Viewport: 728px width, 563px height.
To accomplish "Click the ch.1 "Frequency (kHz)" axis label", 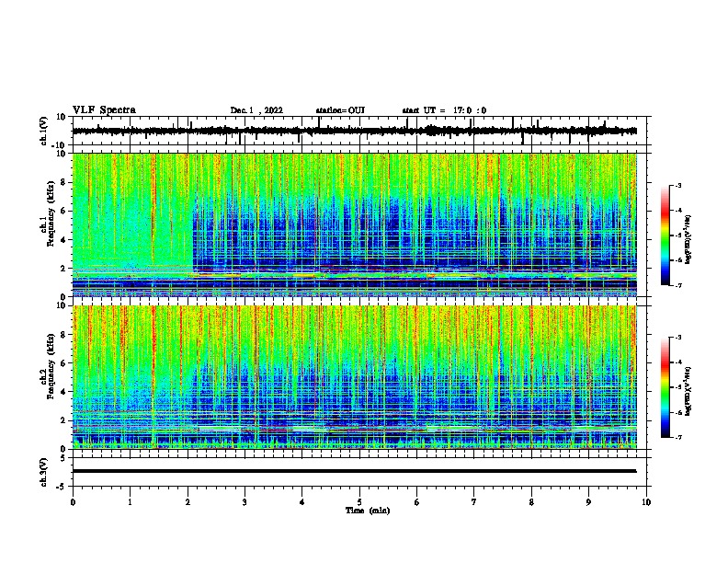I will point(51,213).
